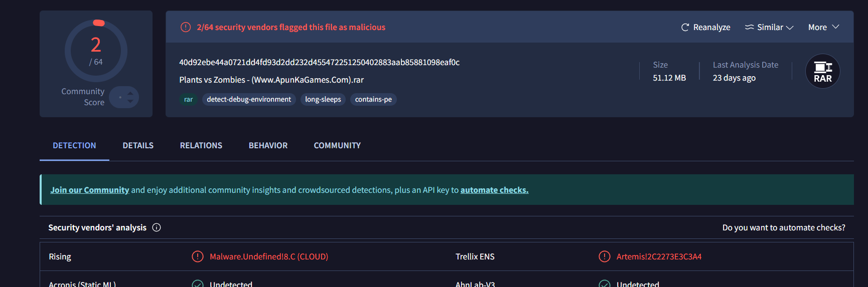Click the file hash text

[319, 62]
